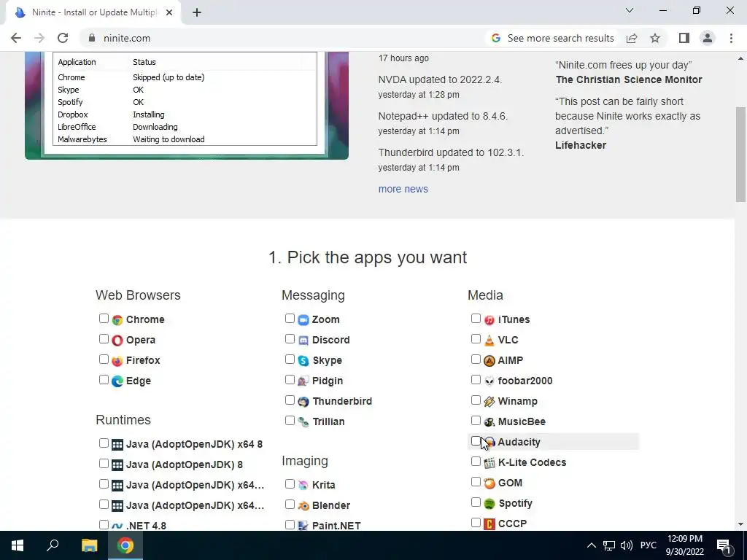Click the iTunes app icon
The width and height of the screenshot is (747, 560).
[x=489, y=320]
